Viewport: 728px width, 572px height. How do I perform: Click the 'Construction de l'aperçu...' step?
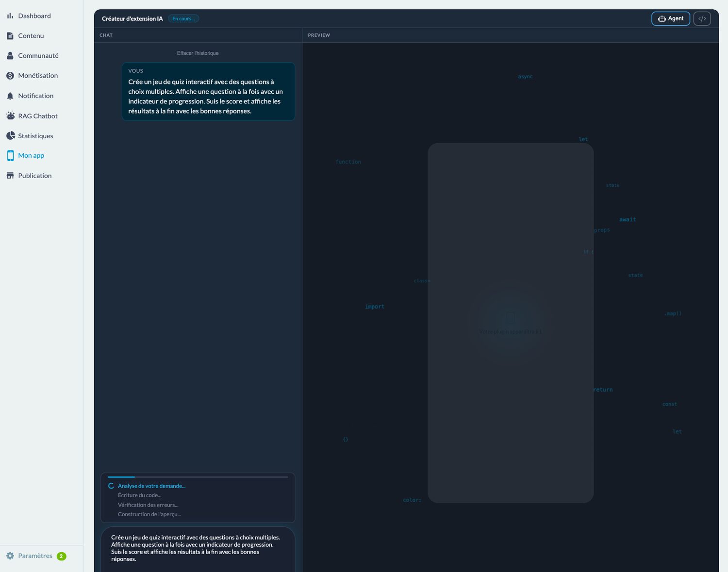(149, 514)
